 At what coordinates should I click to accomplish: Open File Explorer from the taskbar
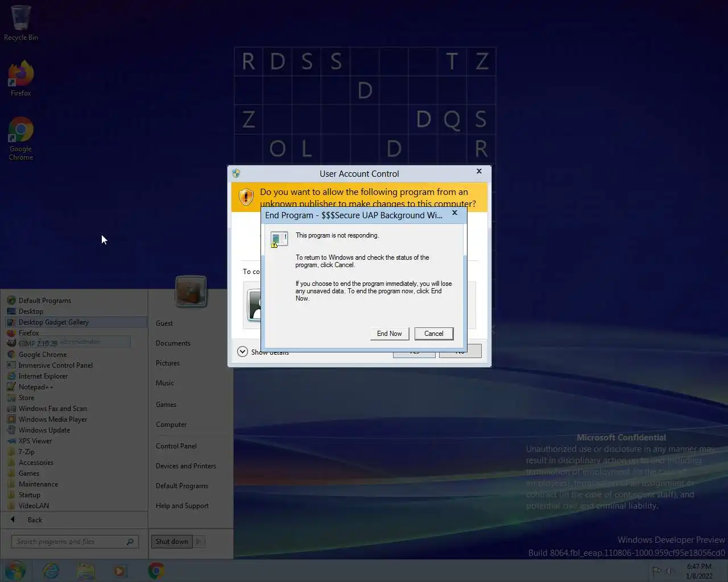tap(85, 570)
